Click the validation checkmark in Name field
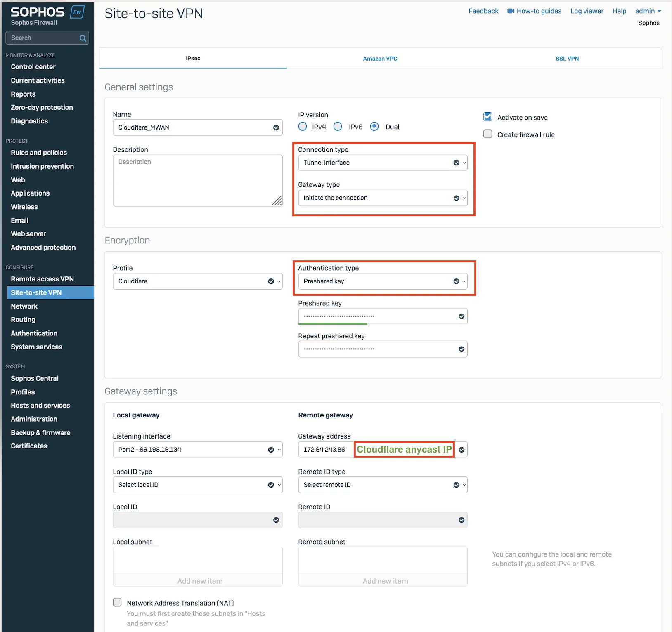This screenshot has height=632, width=672. click(276, 128)
